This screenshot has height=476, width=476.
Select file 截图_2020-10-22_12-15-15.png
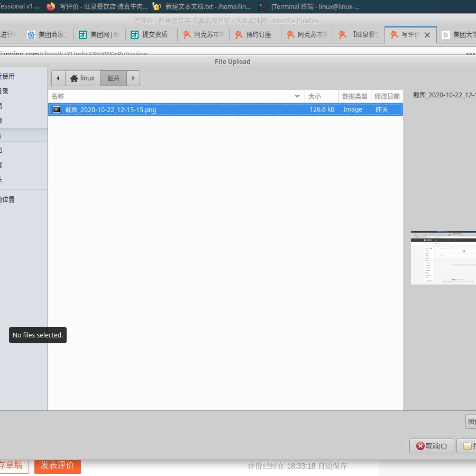click(x=225, y=109)
